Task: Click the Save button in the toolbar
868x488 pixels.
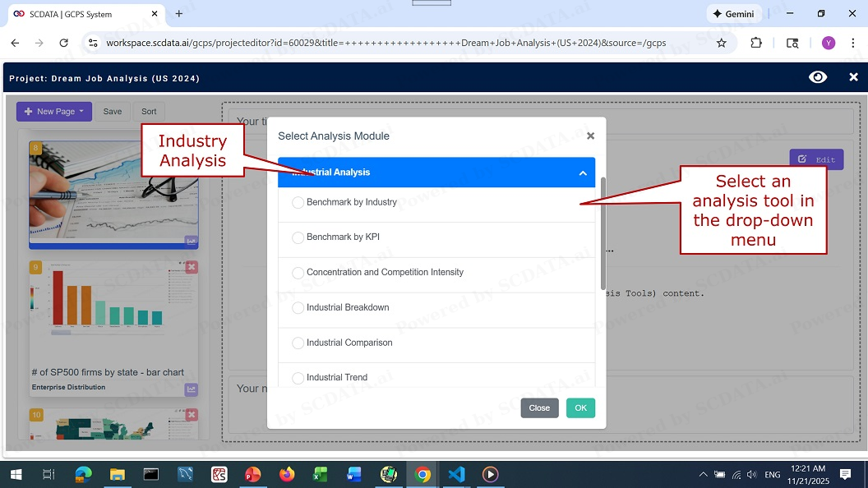Action: [x=113, y=112]
